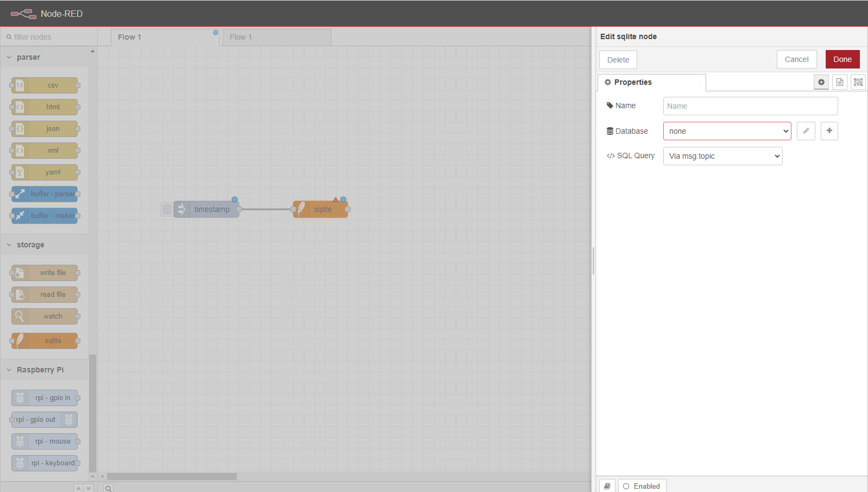The height and width of the screenshot is (492, 868).
Task: Click the red Done button
Action: pos(842,59)
